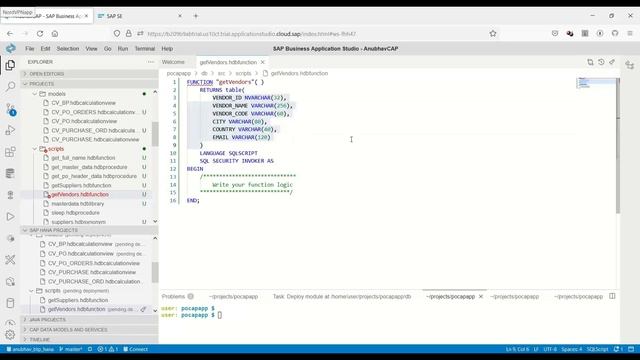640x360 pixels.
Task: Click the Connect button in status bar
Action: pos(136,349)
